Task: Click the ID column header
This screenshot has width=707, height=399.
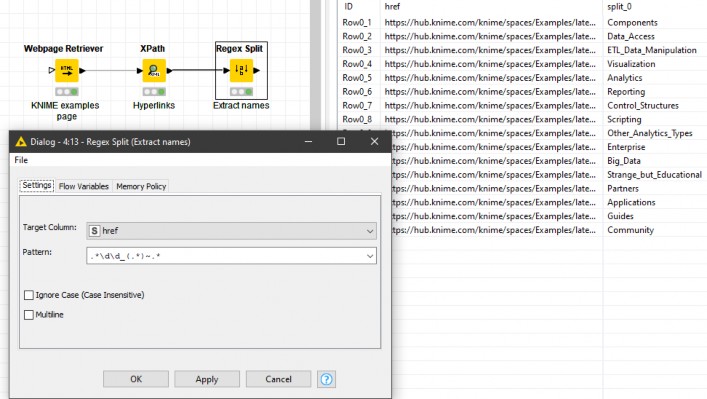Action: pos(349,6)
